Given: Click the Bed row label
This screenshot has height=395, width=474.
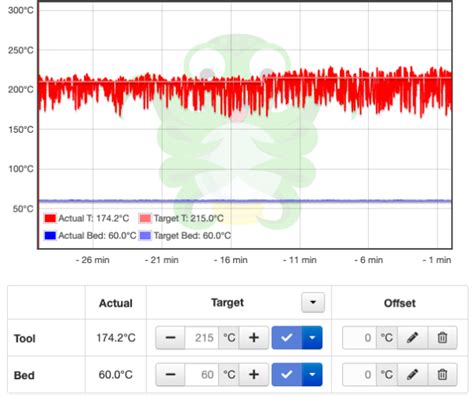Looking at the screenshot, I should [x=24, y=375].
